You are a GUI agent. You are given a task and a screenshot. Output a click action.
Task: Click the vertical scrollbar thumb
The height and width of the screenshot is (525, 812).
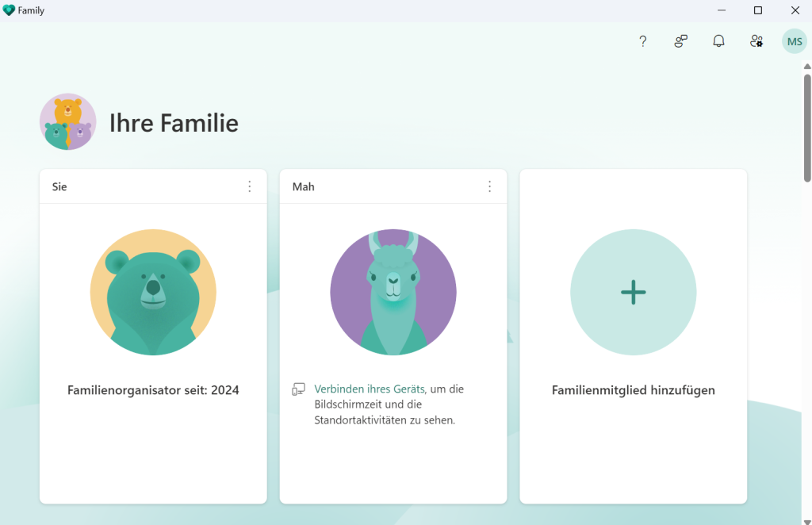point(806,127)
